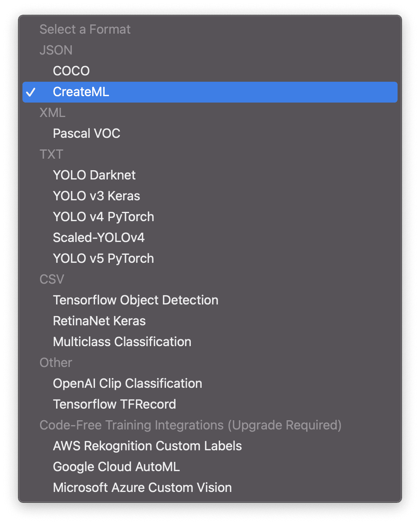Select AWS Rekognition Custom Labels
This screenshot has height=524, width=420.
tap(147, 446)
